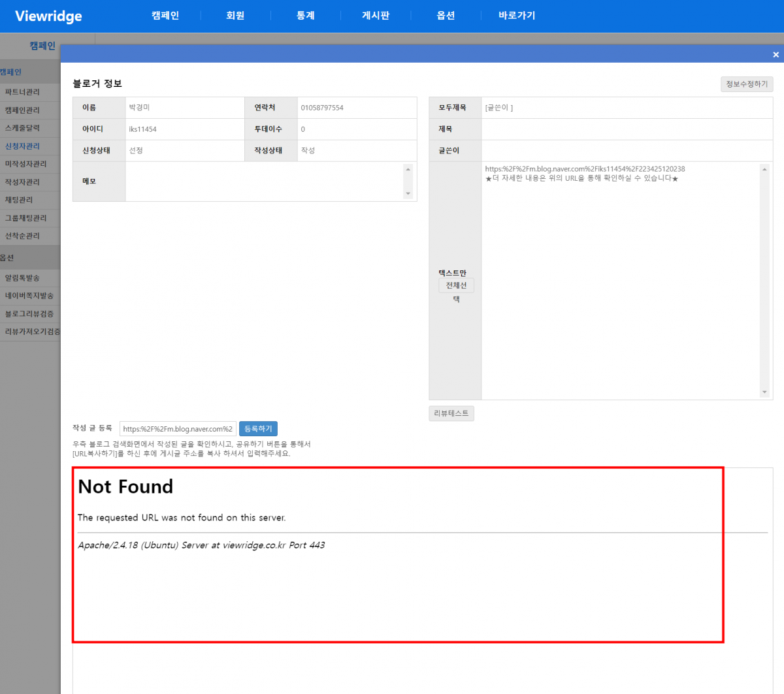Open the 바로가기 top menu

(x=517, y=16)
